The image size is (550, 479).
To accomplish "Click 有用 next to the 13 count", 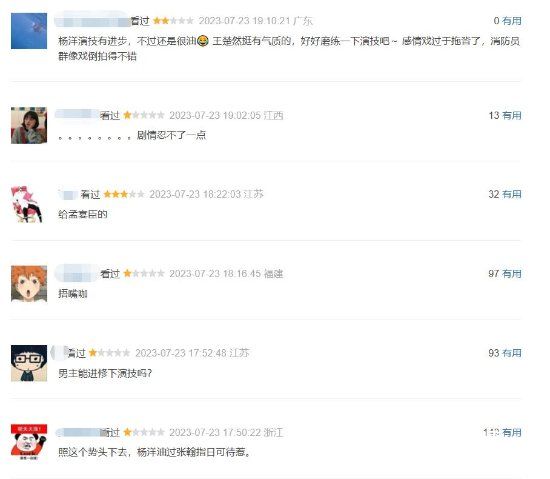I will [x=512, y=115].
